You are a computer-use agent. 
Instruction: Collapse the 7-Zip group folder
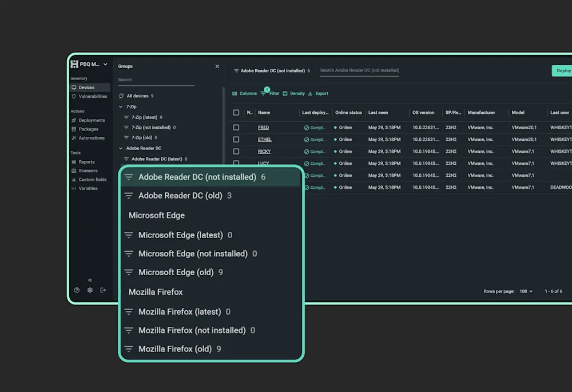121,106
